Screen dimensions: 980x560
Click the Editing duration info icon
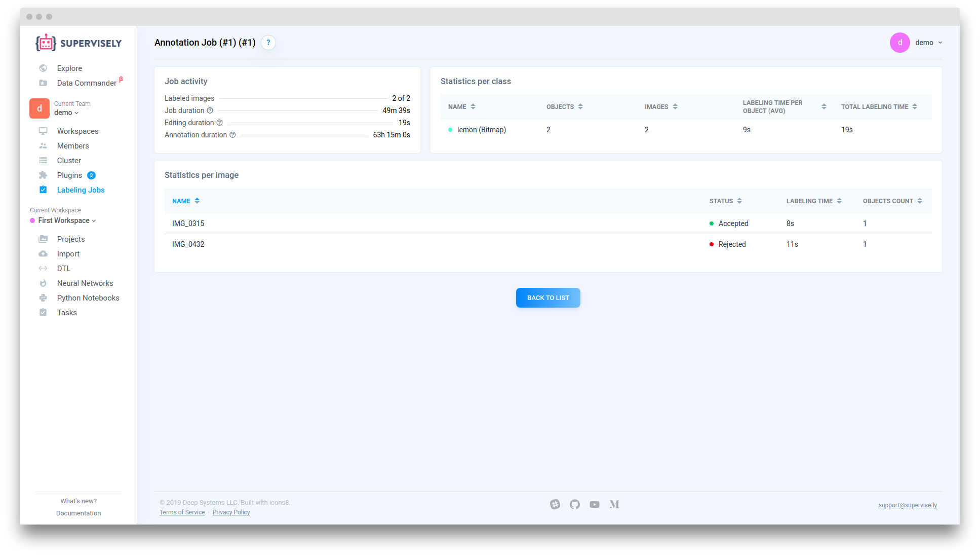pos(219,123)
